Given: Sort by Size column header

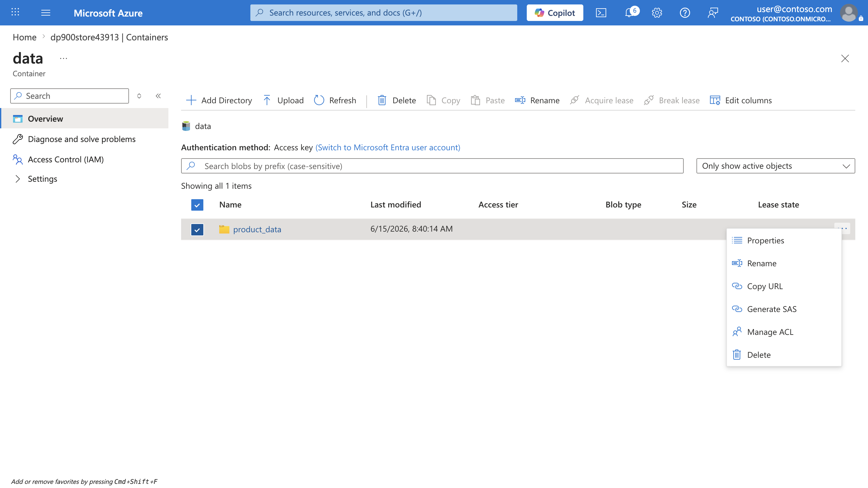Looking at the screenshot, I should coord(689,205).
